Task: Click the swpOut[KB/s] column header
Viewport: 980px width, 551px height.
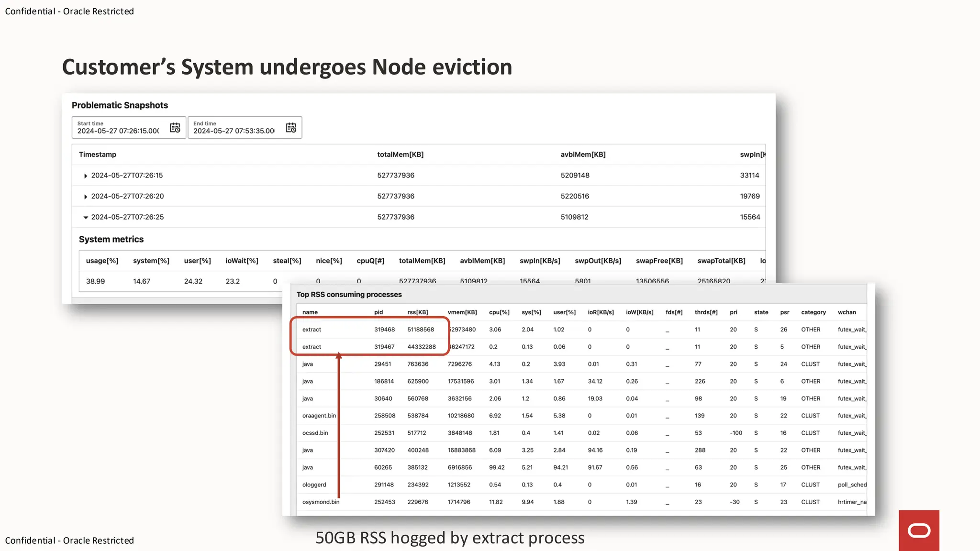Action: point(598,261)
